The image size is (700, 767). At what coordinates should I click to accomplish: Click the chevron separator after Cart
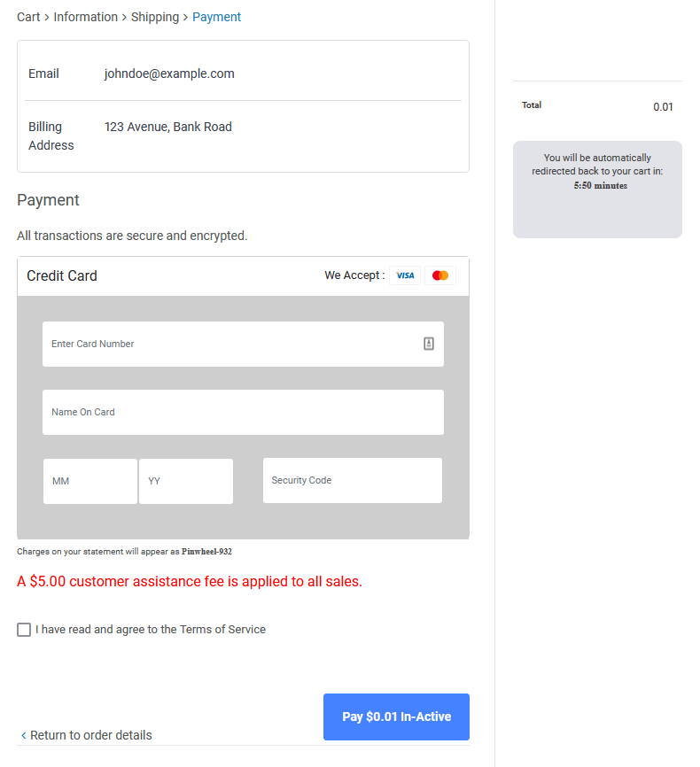point(46,18)
